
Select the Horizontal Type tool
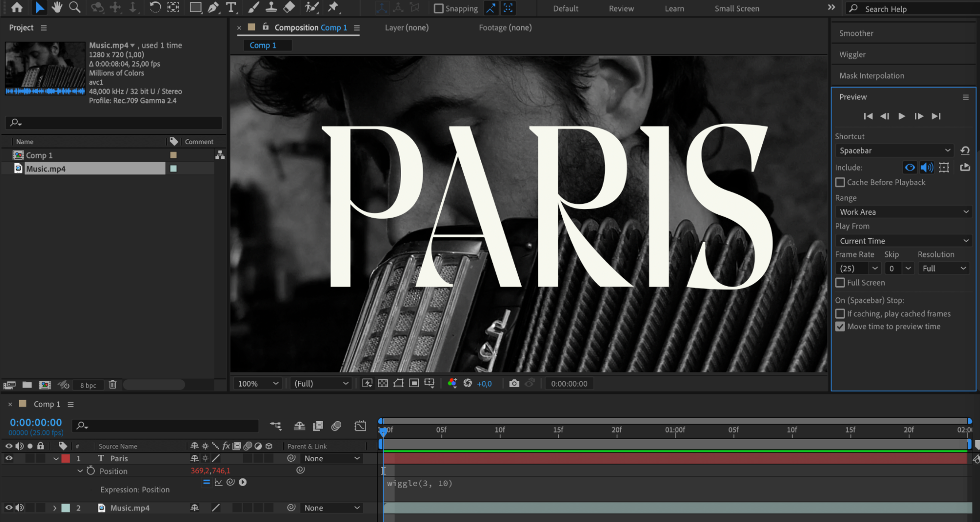point(231,7)
